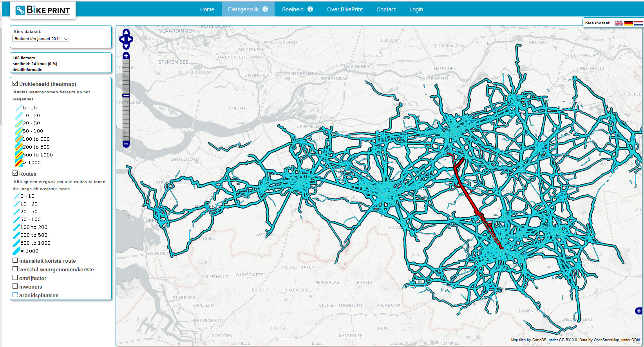Enable omrijfactor layer

15,278
